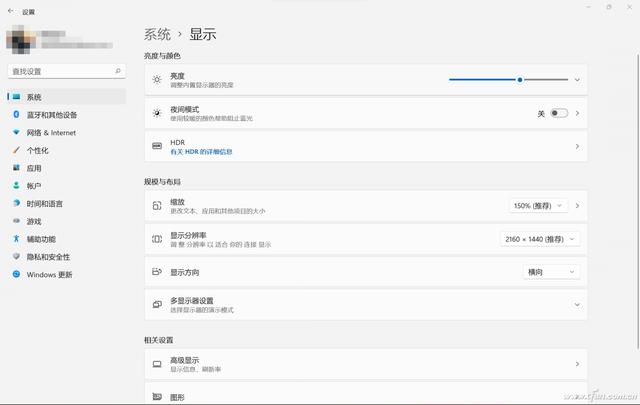Screen dimensions: 640x405
Task: Click the 显示 breadcrumb heading
Action: [x=203, y=34]
